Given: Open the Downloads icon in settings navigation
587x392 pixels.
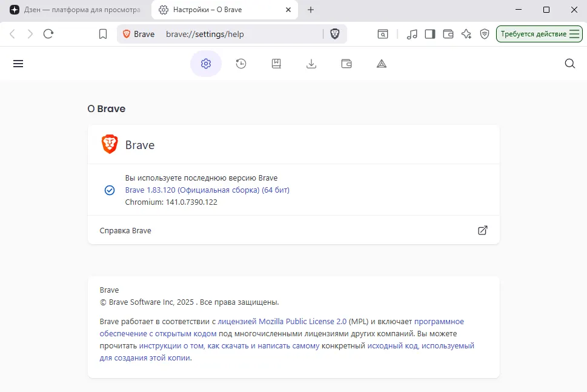Looking at the screenshot, I should coord(311,63).
